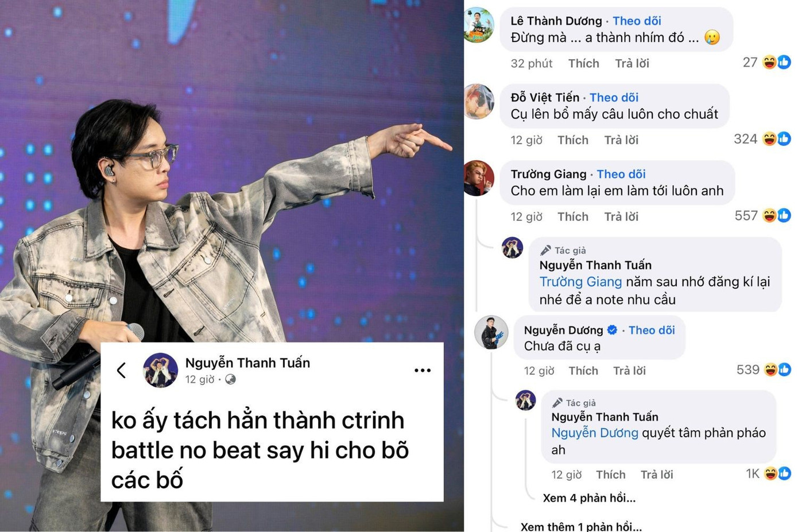Image resolution: width=798 pixels, height=532 pixels.
Task: Open the tagged Nguyễn Dương mention link
Action: click(595, 433)
